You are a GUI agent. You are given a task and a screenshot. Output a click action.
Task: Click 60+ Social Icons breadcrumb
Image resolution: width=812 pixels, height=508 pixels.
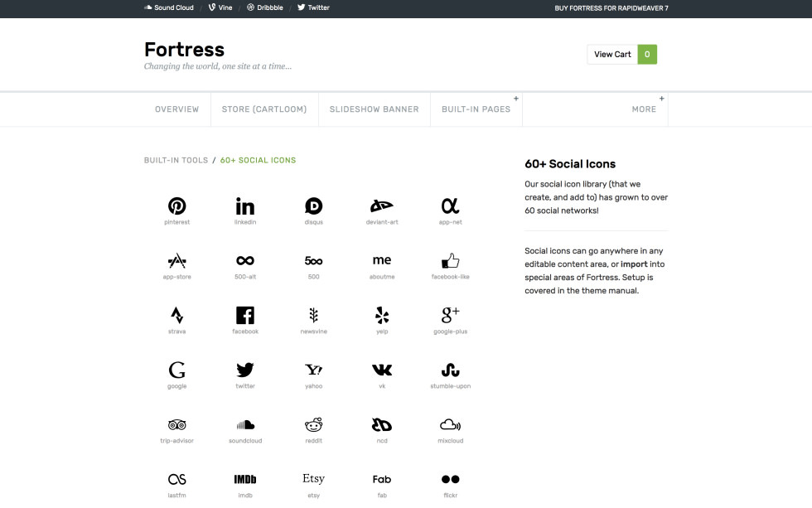(258, 161)
